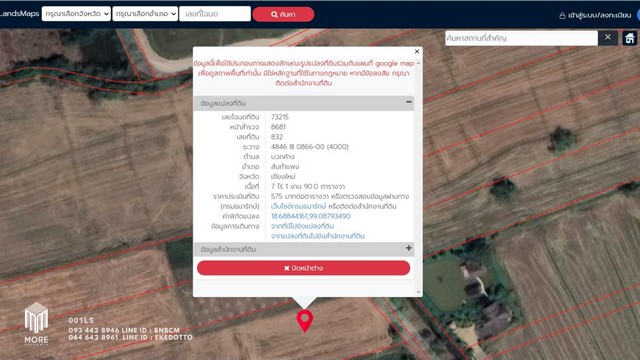Open the Treasury Department website link
Screen dimensions: 640x360
[x=298, y=206]
